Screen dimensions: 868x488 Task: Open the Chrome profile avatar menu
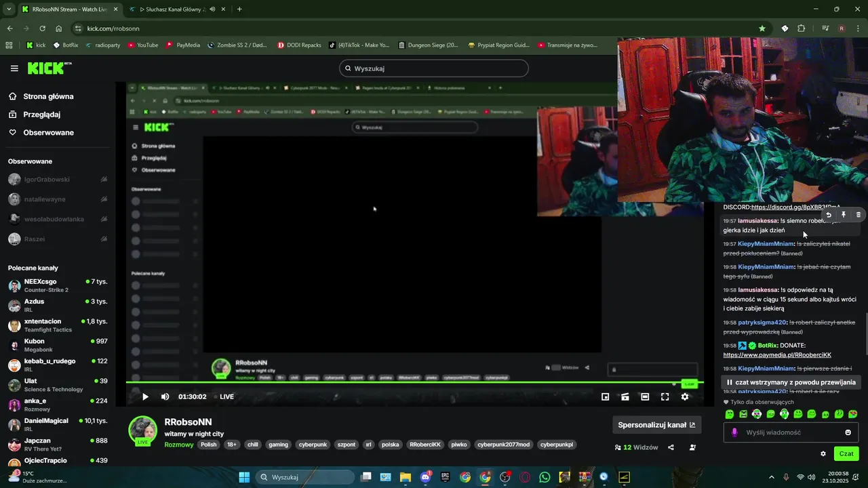pyautogui.click(x=842, y=28)
